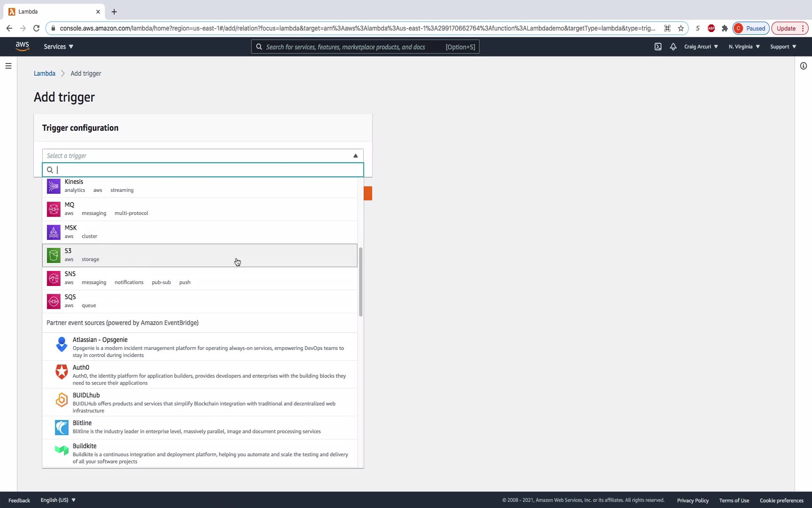Click the Chrome Update button

pyautogui.click(x=790, y=28)
